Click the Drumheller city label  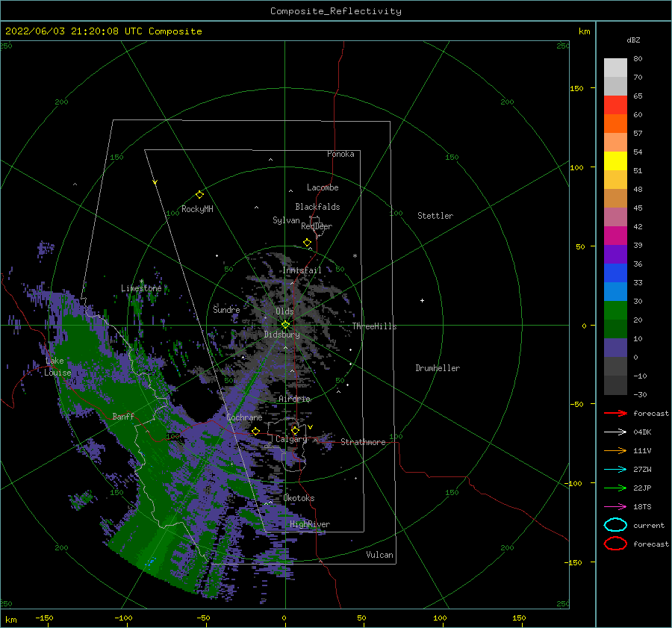(x=438, y=368)
